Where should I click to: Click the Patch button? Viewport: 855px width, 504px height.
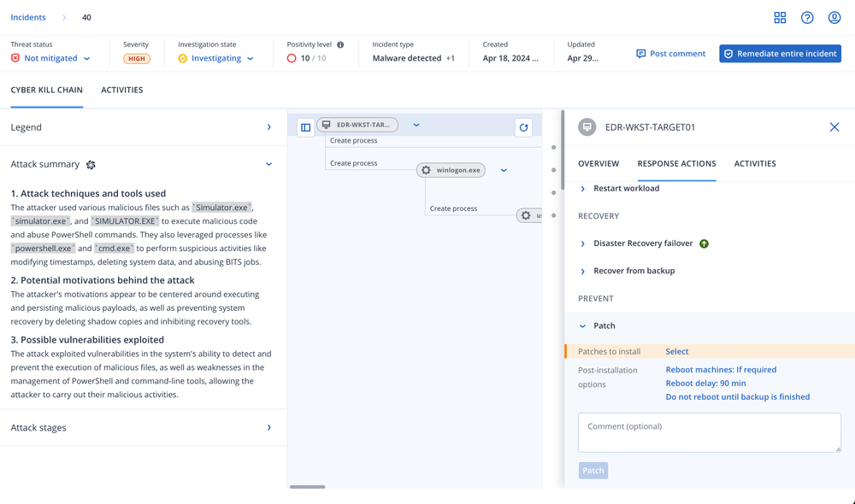[593, 470]
